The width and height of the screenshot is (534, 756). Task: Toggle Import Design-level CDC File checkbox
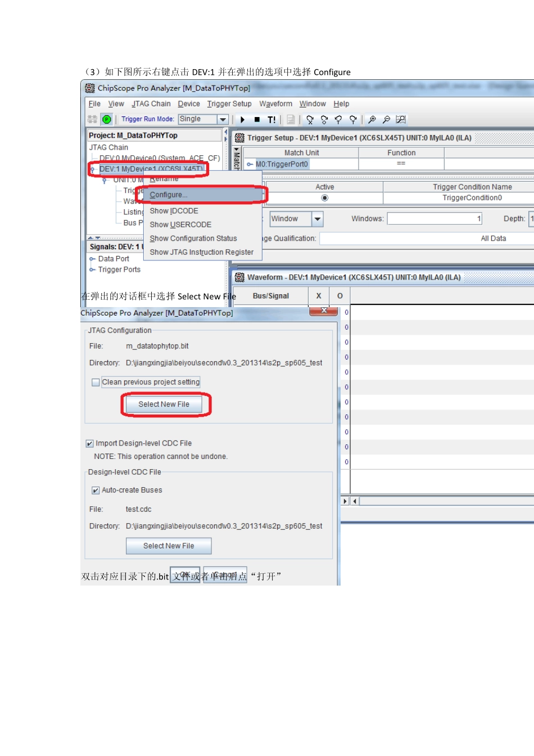(90, 444)
